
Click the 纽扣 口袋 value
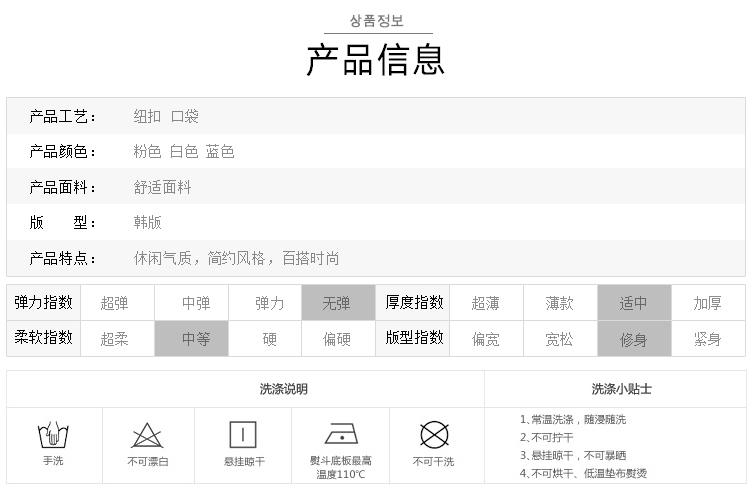(166, 116)
